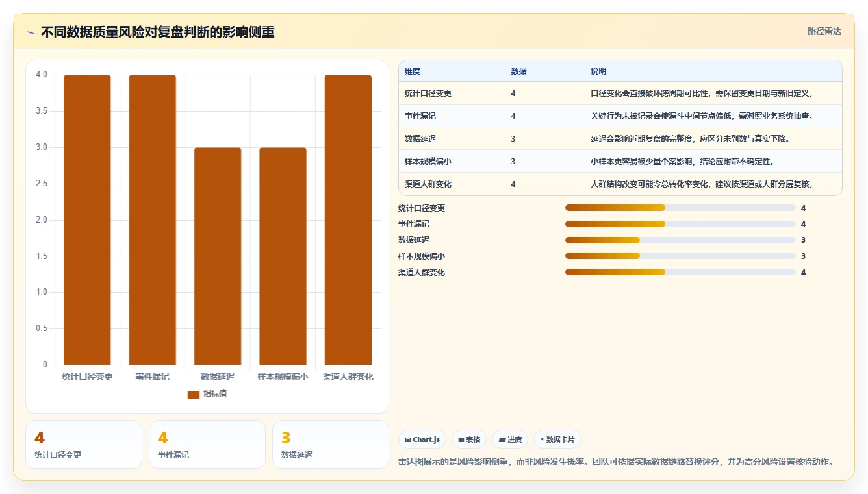The width and height of the screenshot is (868, 494).
Task: Click the lightning icon beside the title
Action: tap(31, 32)
